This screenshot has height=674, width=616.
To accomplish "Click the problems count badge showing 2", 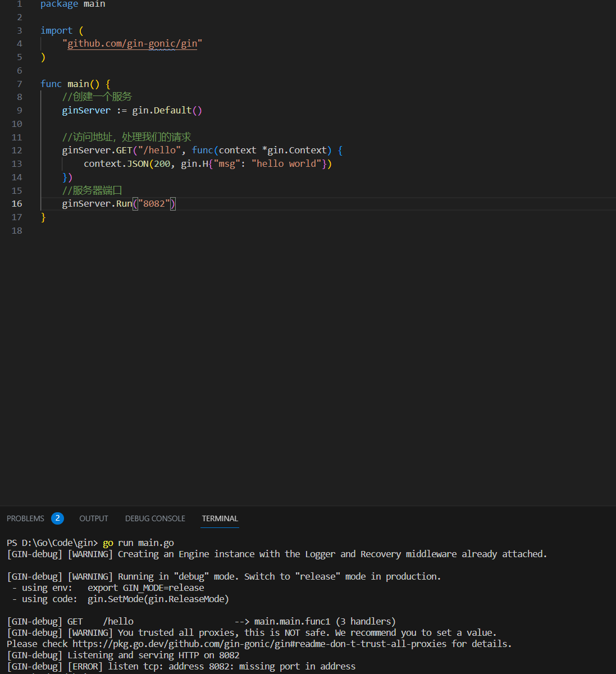I will [57, 518].
